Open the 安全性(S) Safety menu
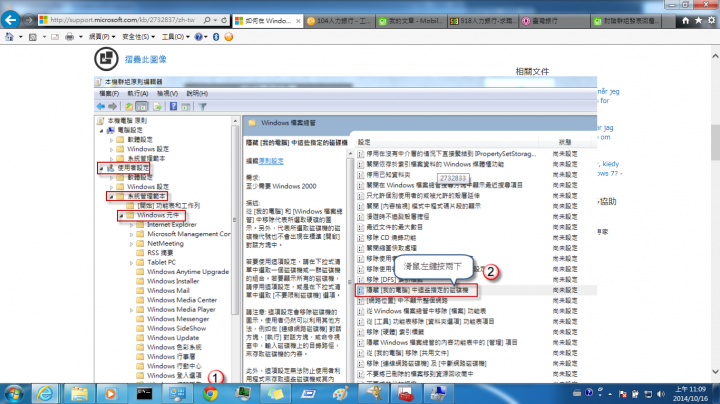Screen dimensions: 720x404 pyautogui.click(x=138, y=37)
